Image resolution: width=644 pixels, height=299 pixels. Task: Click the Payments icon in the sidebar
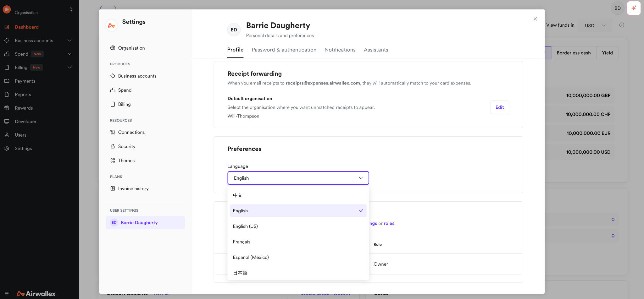(x=7, y=81)
